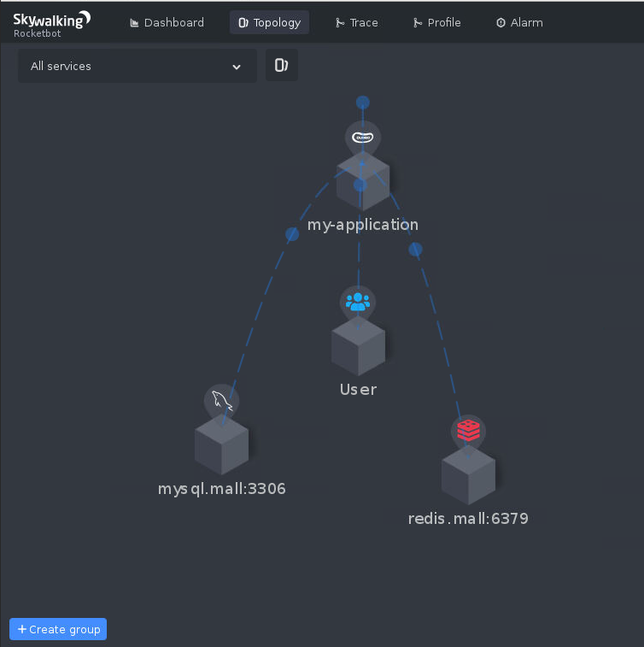
Task: Click the Skywalking Rocketbot logo
Action: click(51, 25)
